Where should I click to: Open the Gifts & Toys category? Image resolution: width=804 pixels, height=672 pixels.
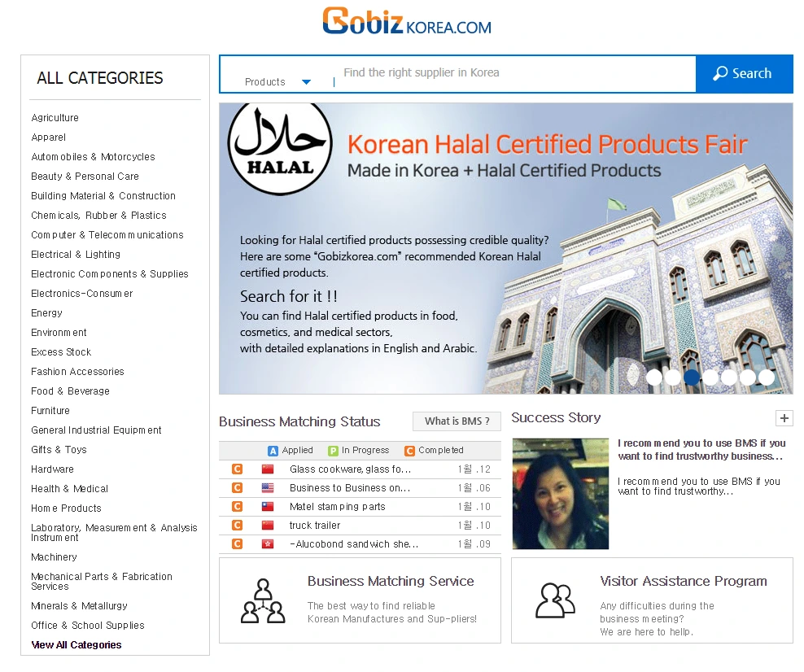pos(59,450)
